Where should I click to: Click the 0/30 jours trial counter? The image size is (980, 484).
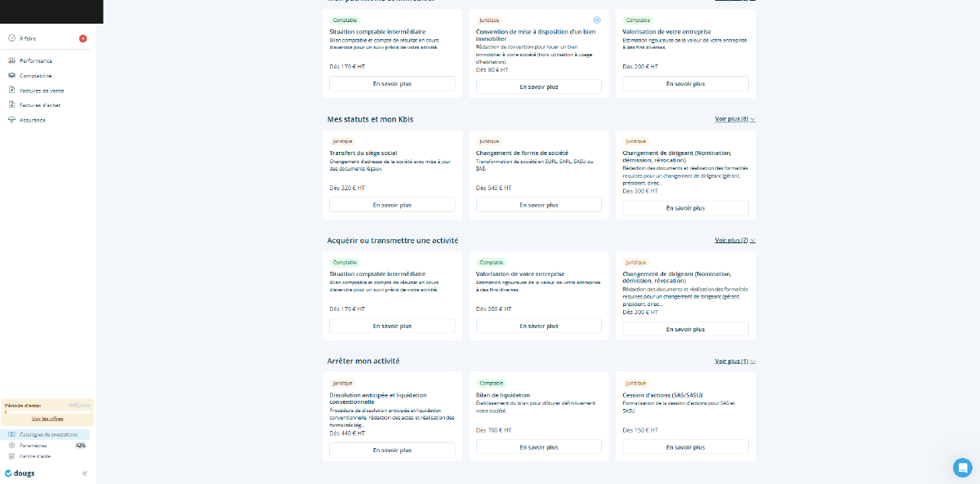click(x=79, y=405)
